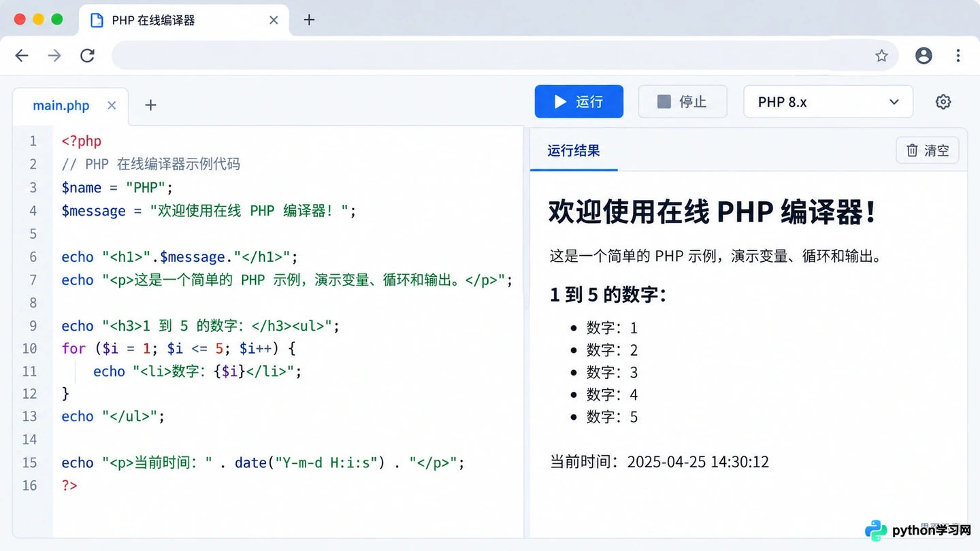Click the output heading 欢迎使用在线 PHP 编译器！
Viewport: 980px width, 551px height.
[x=712, y=212]
